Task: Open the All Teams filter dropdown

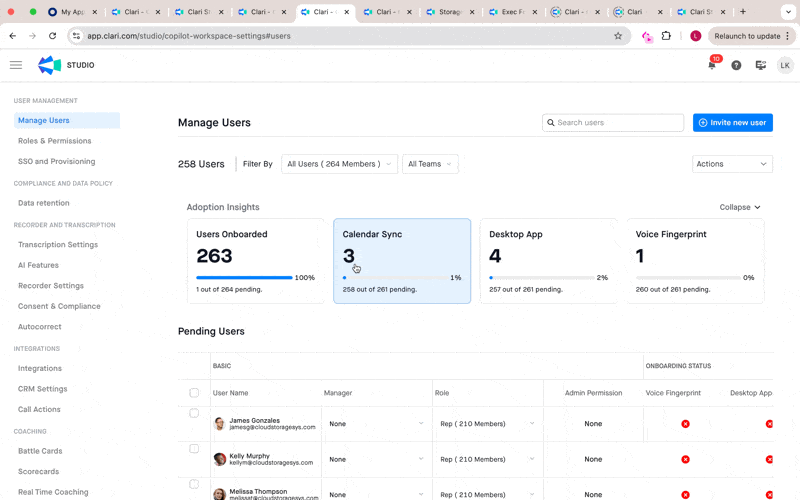Action: click(430, 164)
